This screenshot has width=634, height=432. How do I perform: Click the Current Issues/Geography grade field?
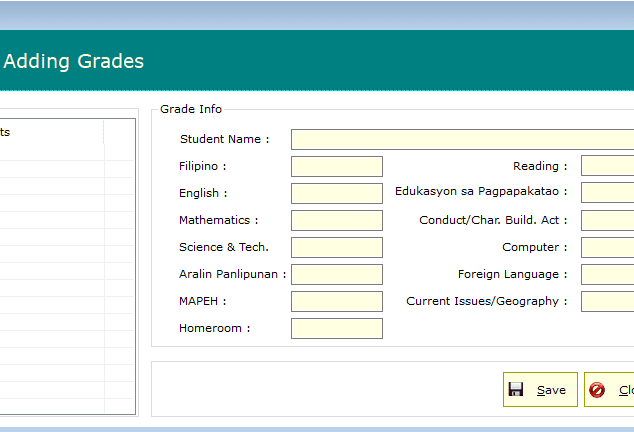coord(607,301)
